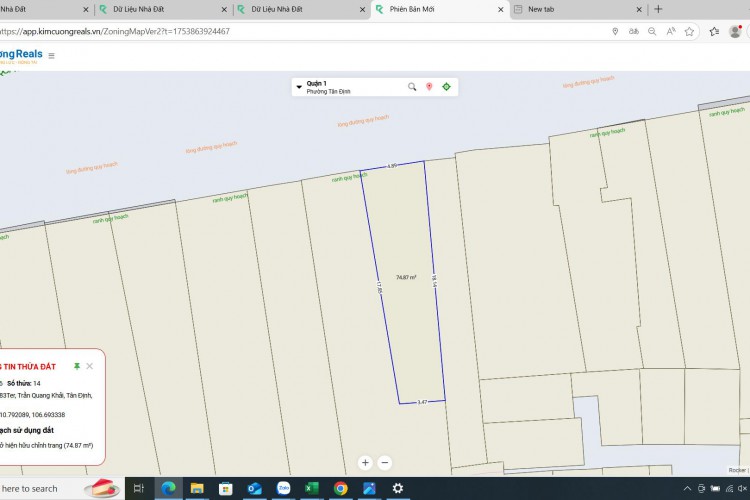Open the Photos app from the taskbar
This screenshot has width=750, height=500.
click(x=369, y=489)
